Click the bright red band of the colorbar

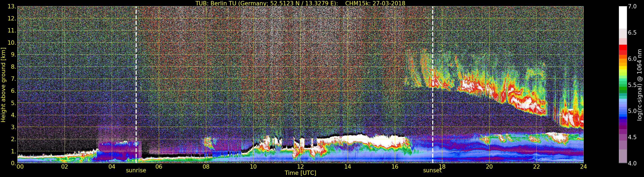tap(623, 47)
